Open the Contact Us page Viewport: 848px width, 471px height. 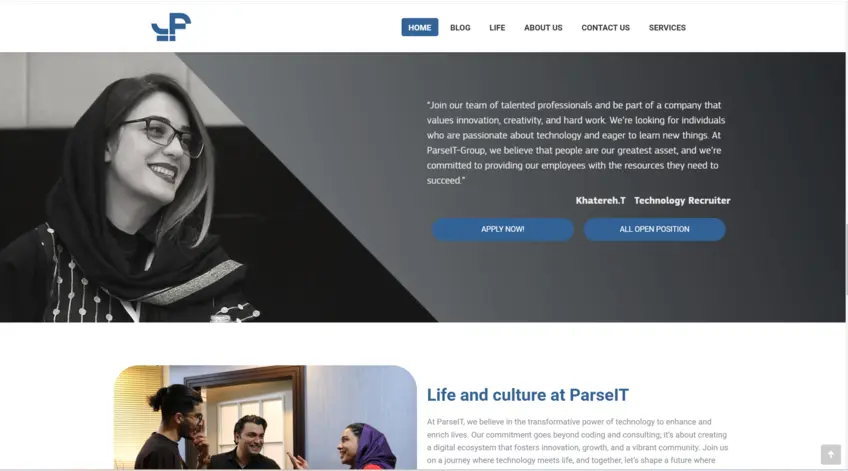605,27
